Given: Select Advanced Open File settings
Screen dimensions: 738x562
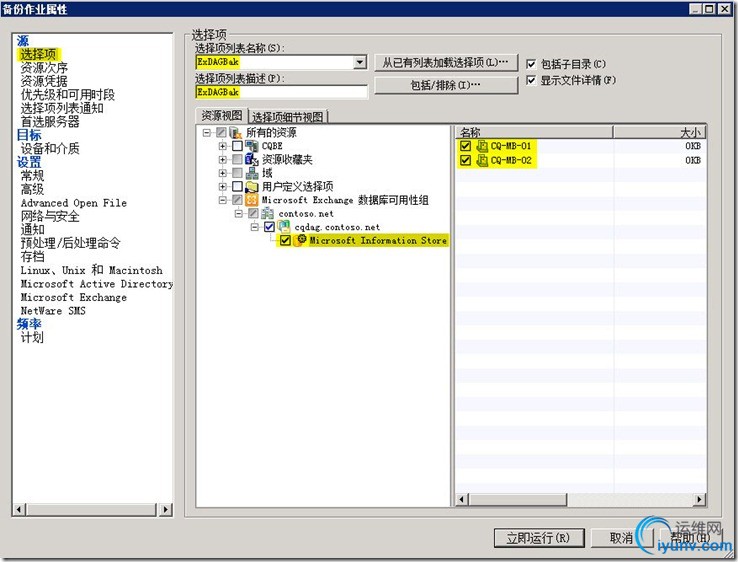Looking at the screenshot, I should pos(73,203).
